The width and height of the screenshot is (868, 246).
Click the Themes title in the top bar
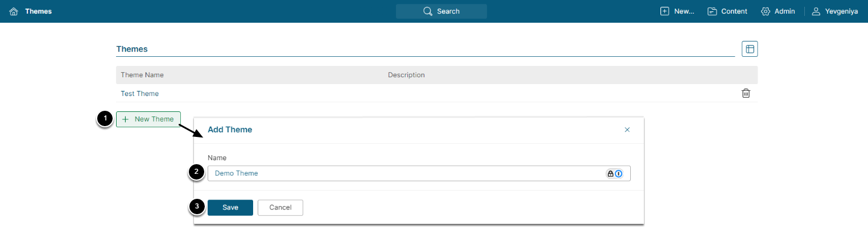pyautogui.click(x=38, y=11)
